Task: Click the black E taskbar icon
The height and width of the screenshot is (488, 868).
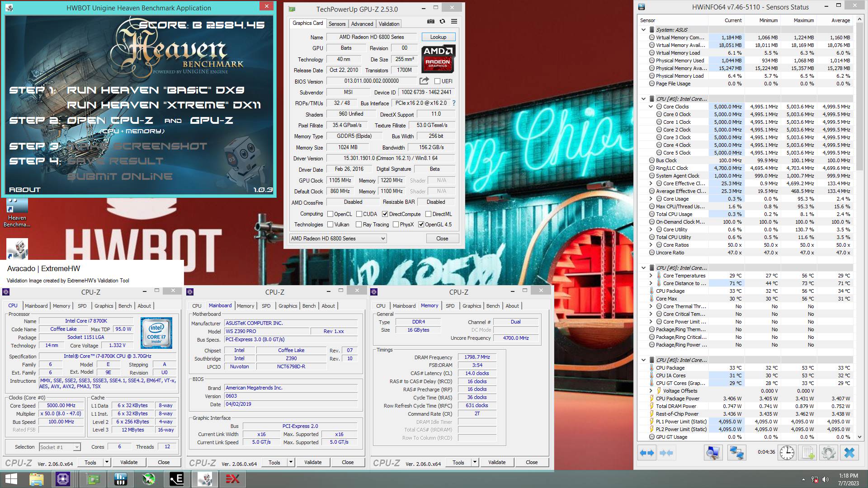Action: click(177, 479)
